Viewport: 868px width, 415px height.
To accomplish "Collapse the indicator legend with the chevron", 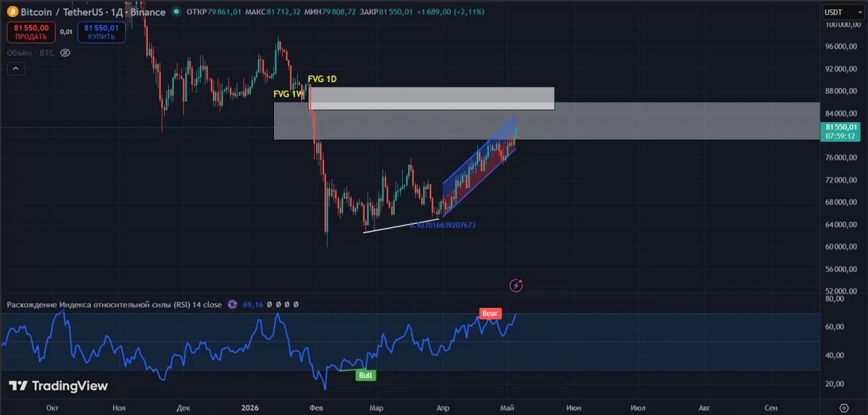I will [x=16, y=68].
